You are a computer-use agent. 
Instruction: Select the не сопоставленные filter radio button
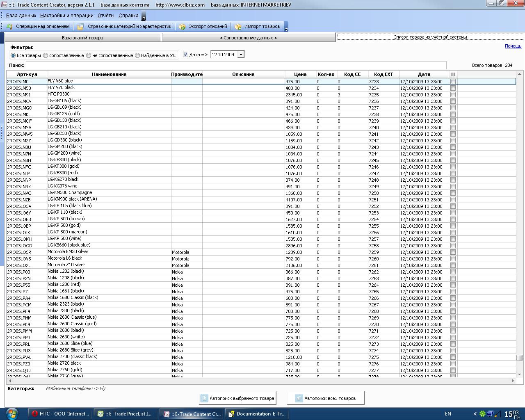(x=89, y=55)
